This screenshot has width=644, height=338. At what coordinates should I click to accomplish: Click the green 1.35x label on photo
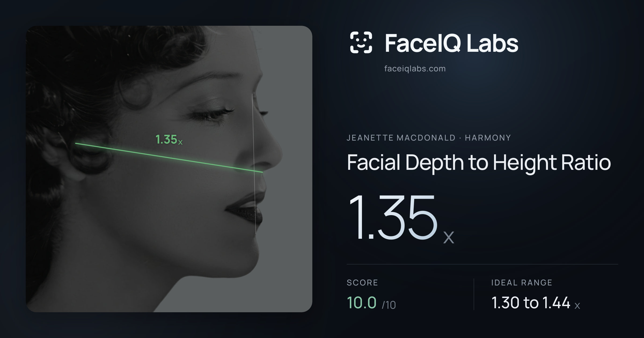169,139
